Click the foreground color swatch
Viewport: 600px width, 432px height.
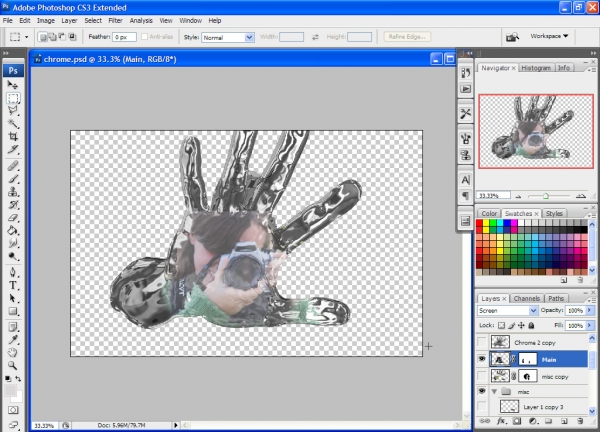pyautogui.click(x=10, y=390)
